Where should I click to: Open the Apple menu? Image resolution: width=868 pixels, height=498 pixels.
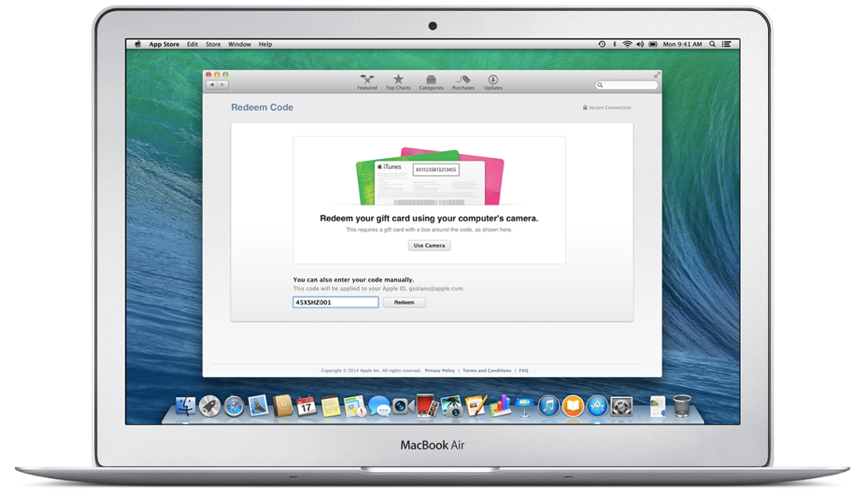pos(138,44)
